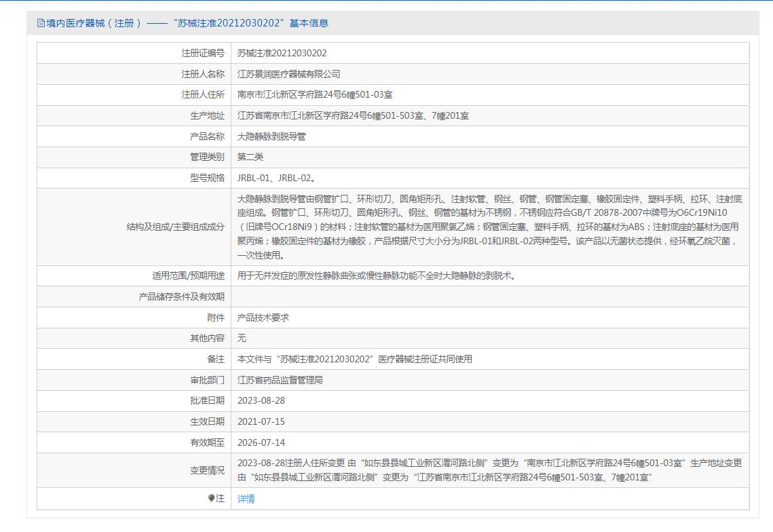Click the approving department 江苏省药品监督管理局
This screenshot has height=532, width=773.
coord(280,380)
